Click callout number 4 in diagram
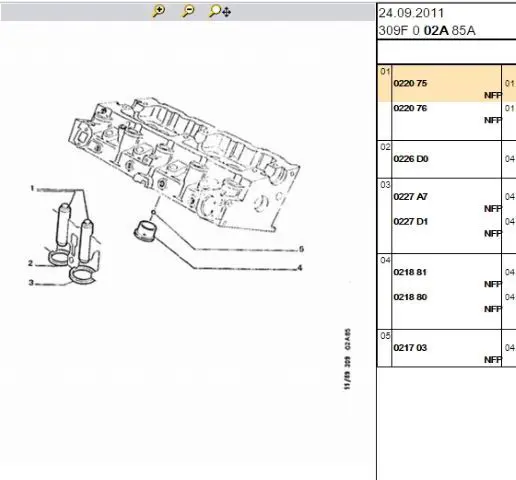This screenshot has width=516, height=480. (x=300, y=268)
